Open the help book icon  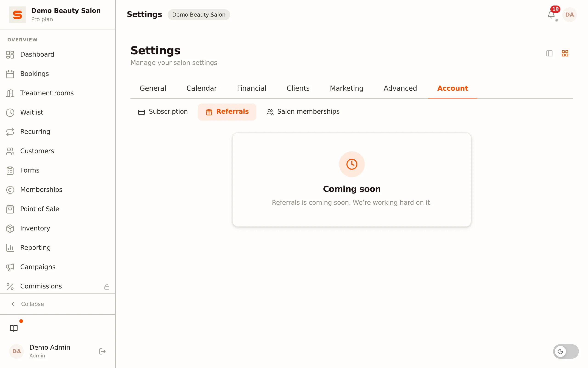(x=14, y=328)
